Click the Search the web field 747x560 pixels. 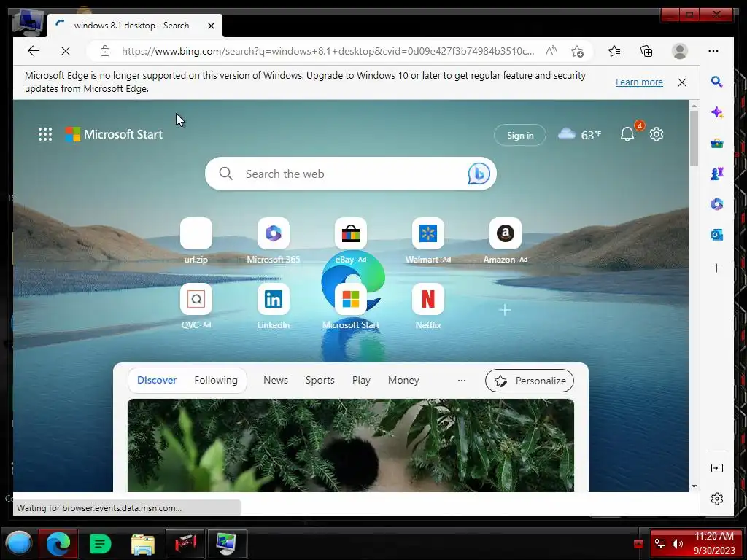[x=350, y=174]
